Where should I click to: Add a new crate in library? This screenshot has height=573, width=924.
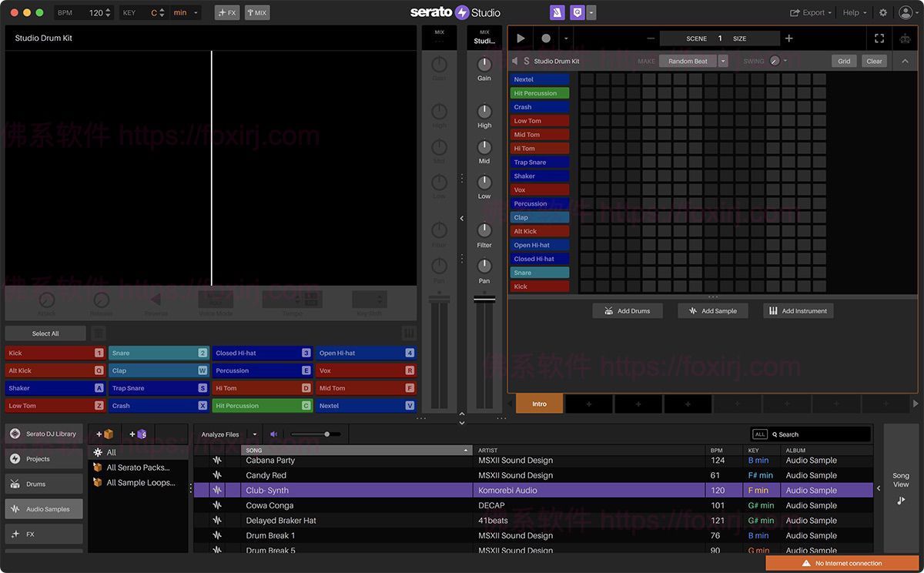tap(104, 434)
